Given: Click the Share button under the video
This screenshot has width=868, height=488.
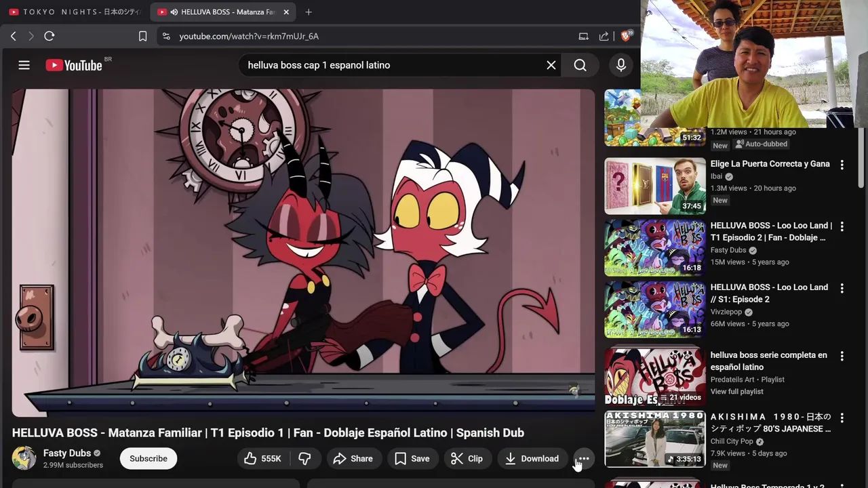Looking at the screenshot, I should (x=353, y=459).
